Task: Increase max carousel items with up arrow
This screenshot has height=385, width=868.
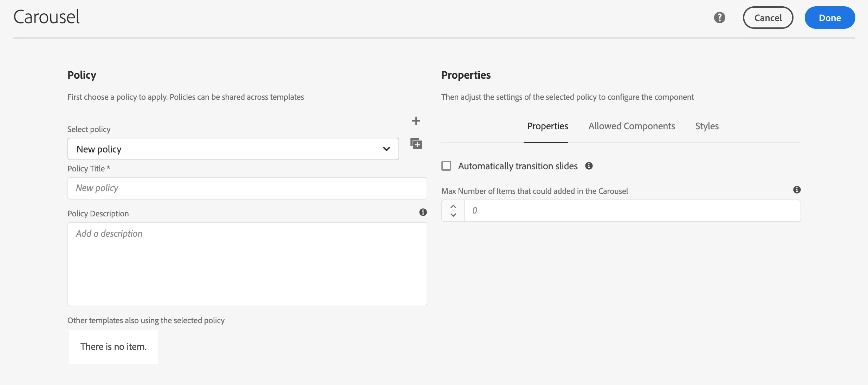Action: point(453,207)
